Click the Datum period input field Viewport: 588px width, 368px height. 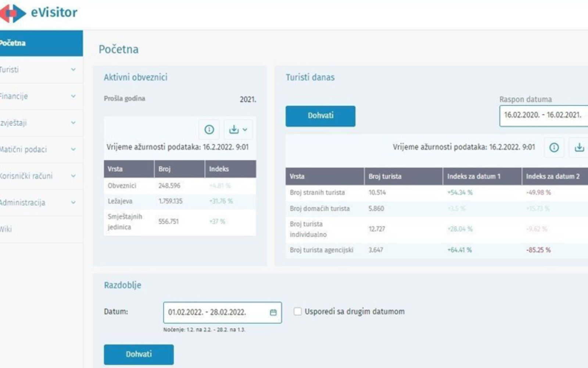[217, 312]
